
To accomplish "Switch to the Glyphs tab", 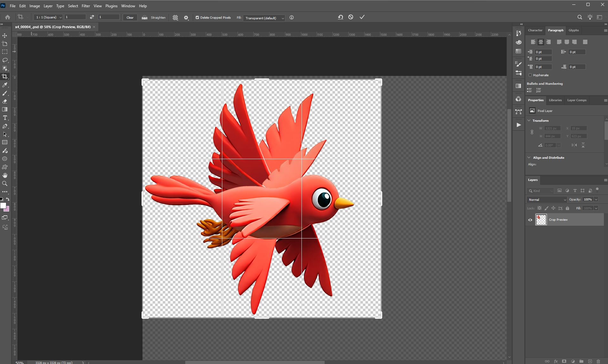I will (573, 30).
